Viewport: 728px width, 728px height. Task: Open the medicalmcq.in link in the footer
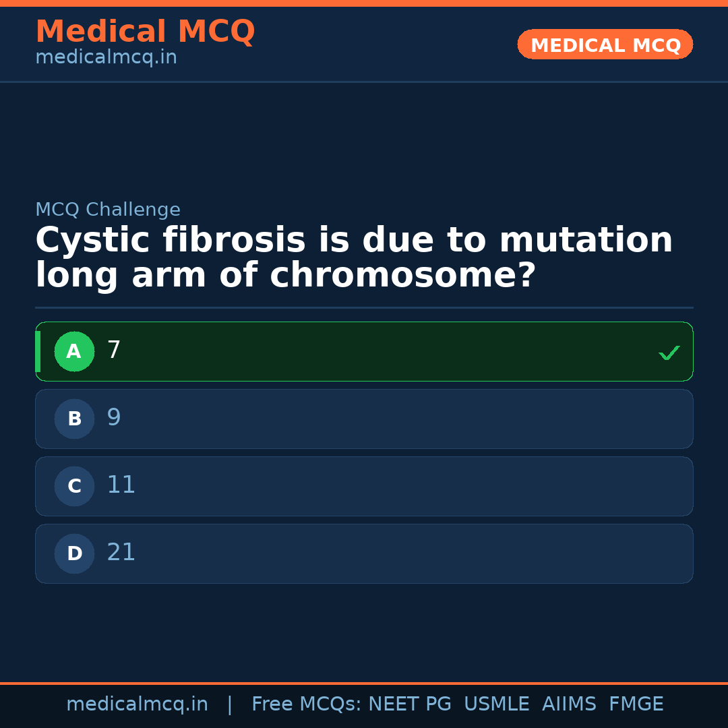tap(137, 704)
